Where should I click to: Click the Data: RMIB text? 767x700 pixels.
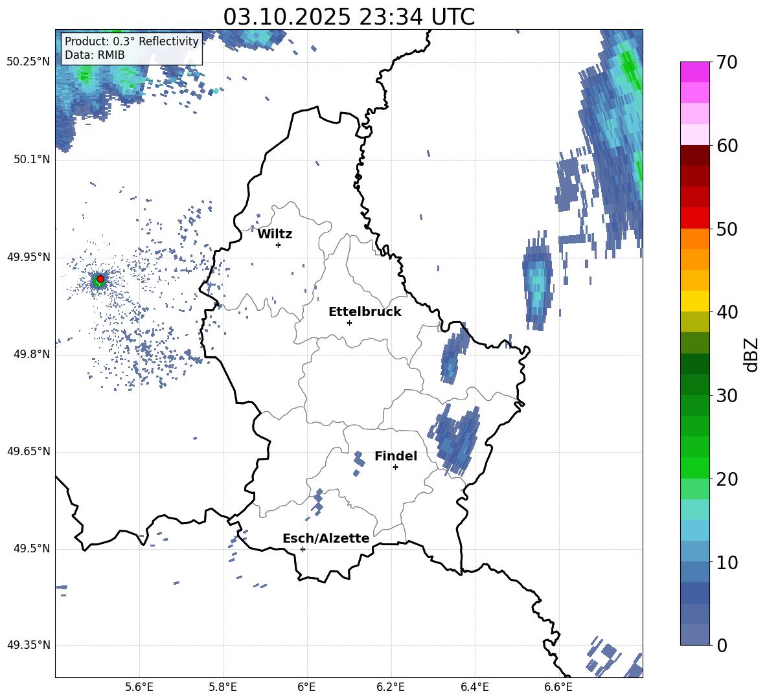[x=95, y=55]
